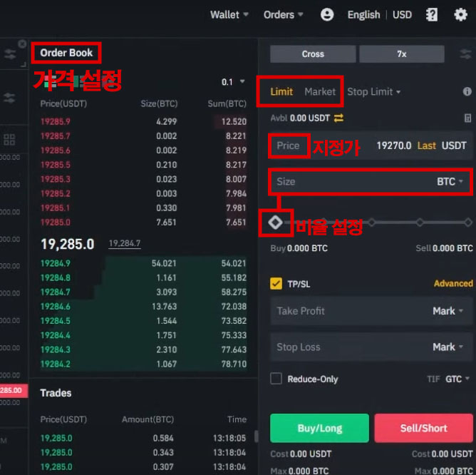Switch to the Market order tab
Viewport: 476px width, 475px height.
[x=320, y=92]
